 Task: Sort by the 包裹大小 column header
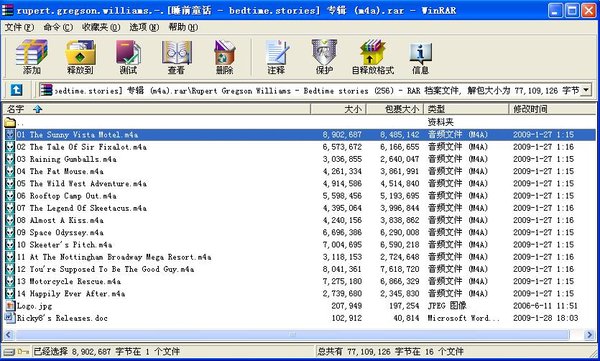(x=395, y=109)
